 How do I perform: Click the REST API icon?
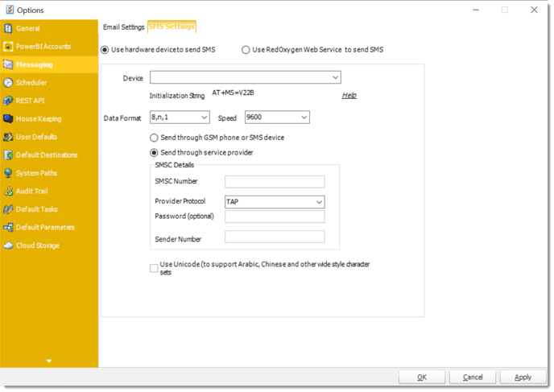coord(8,101)
